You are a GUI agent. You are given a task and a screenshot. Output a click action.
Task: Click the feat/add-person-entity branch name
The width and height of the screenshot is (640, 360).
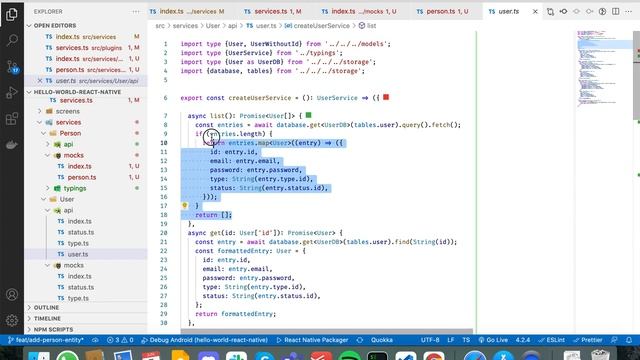(x=46, y=340)
